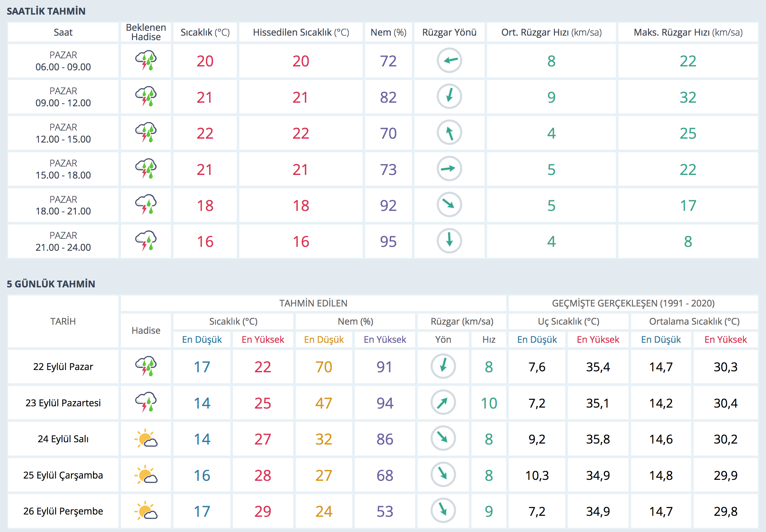Click the wind direction arrow for 09.00 - 12.00
Screen dimensions: 766x532
pos(449,96)
